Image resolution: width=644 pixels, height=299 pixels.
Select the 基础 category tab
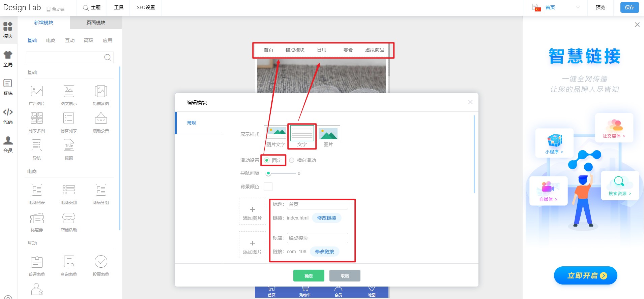pyautogui.click(x=32, y=40)
